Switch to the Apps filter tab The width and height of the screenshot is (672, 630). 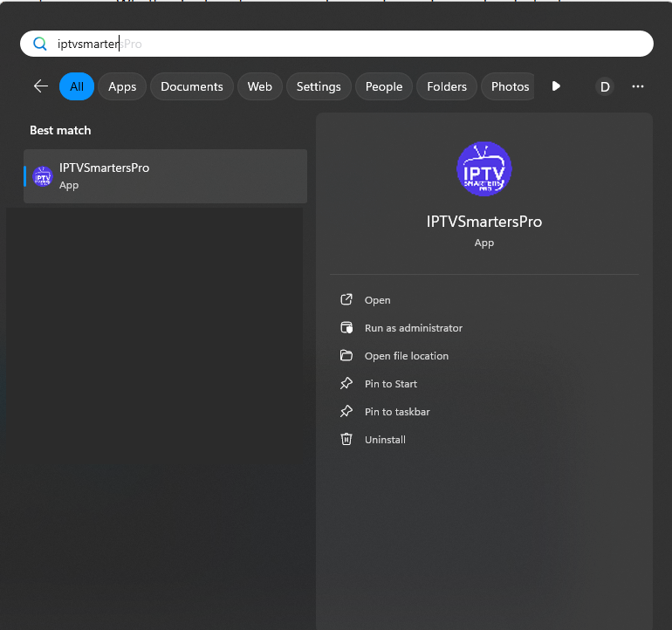click(x=122, y=86)
